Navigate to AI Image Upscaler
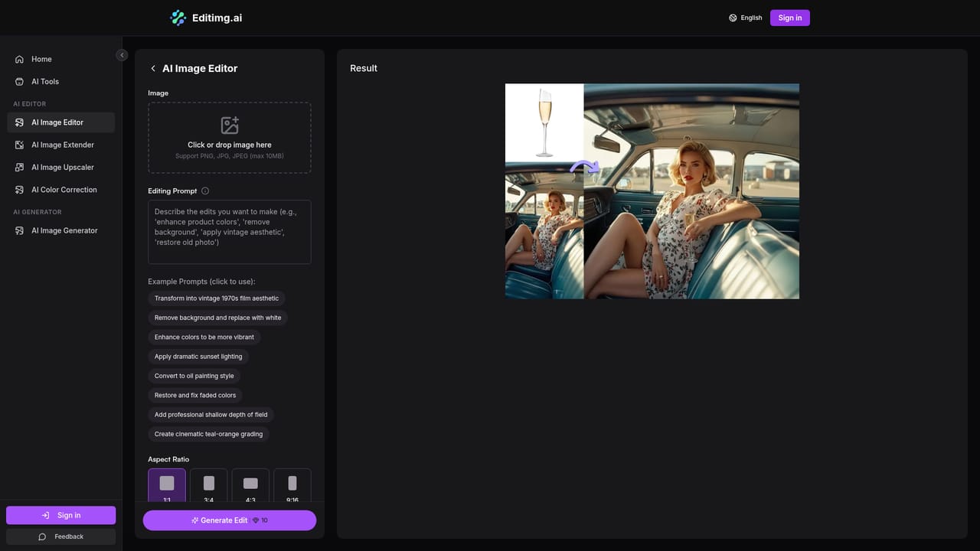980x551 pixels. pyautogui.click(x=60, y=168)
